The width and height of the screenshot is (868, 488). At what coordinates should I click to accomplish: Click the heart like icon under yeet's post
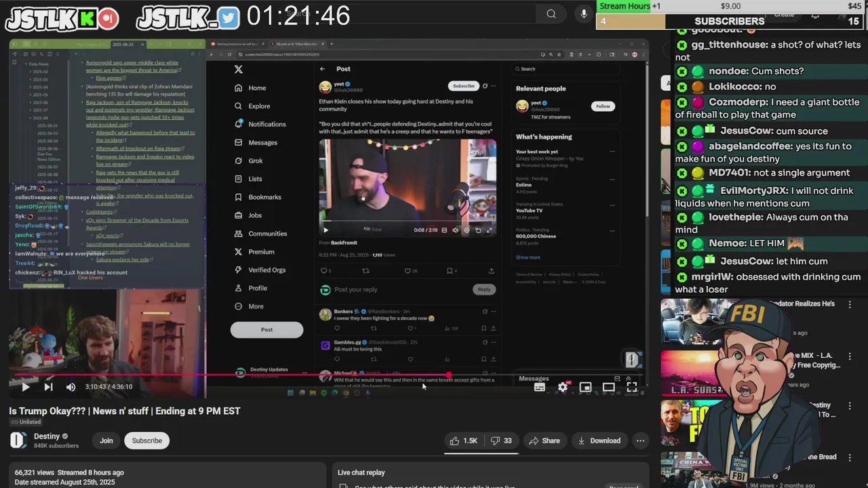click(x=408, y=271)
